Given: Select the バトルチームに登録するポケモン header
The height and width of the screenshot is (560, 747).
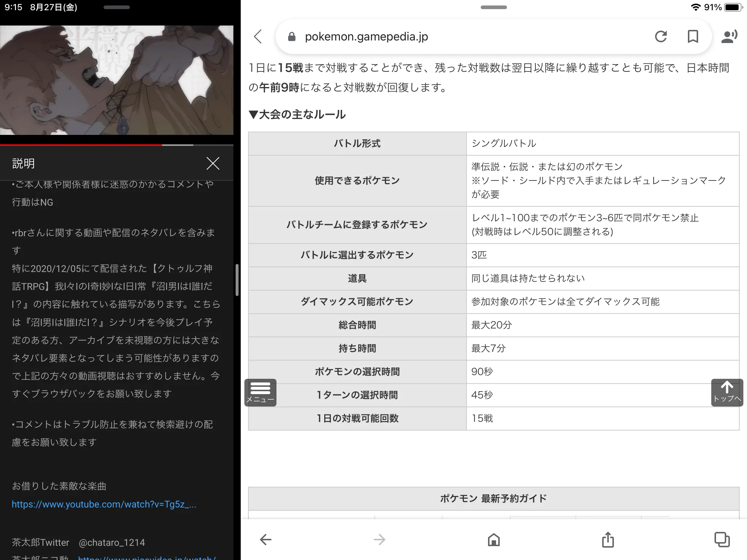Looking at the screenshot, I should (x=357, y=225).
